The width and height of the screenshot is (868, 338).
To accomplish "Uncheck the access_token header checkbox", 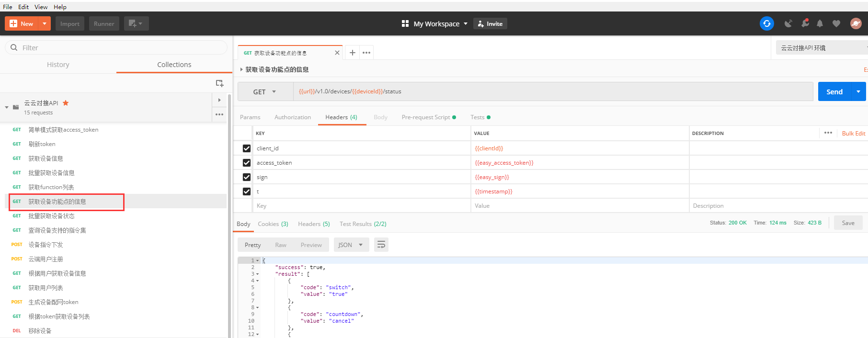I will click(x=247, y=163).
